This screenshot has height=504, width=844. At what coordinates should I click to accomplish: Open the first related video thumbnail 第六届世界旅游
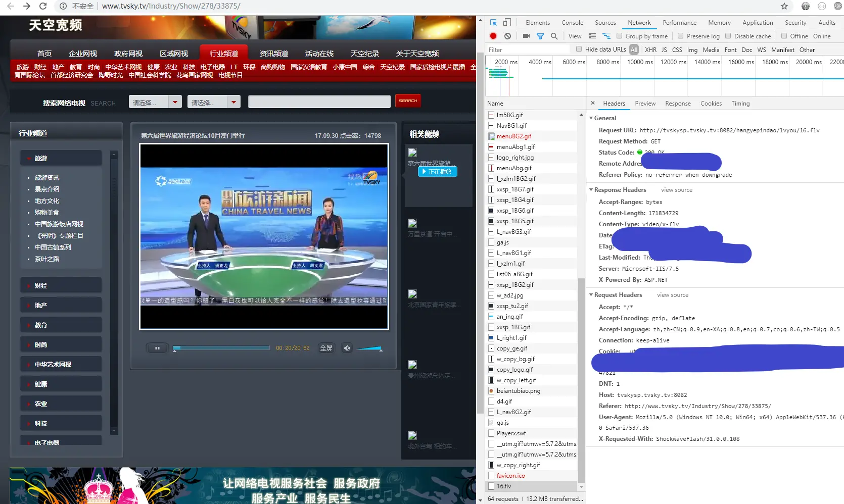412,153
